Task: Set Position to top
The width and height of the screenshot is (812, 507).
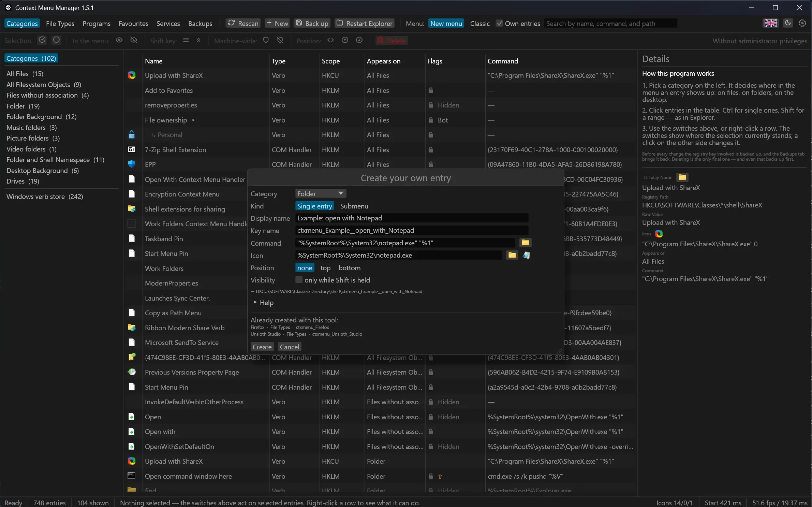Action: click(x=325, y=268)
